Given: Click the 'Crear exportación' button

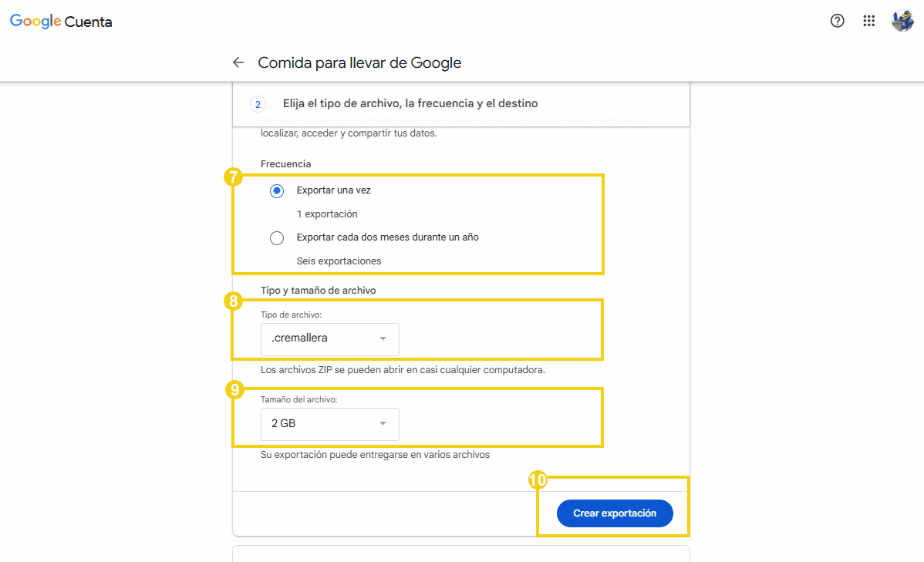Looking at the screenshot, I should (x=615, y=513).
